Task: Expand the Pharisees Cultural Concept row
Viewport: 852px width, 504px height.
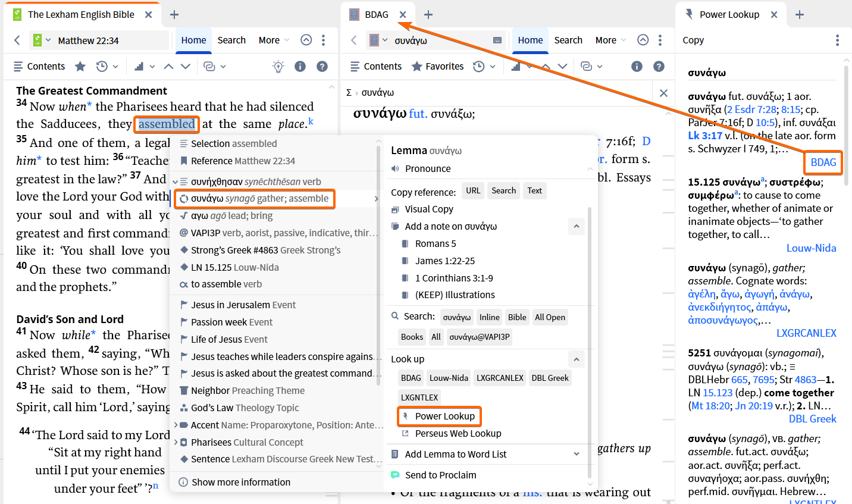Action: coord(176,442)
